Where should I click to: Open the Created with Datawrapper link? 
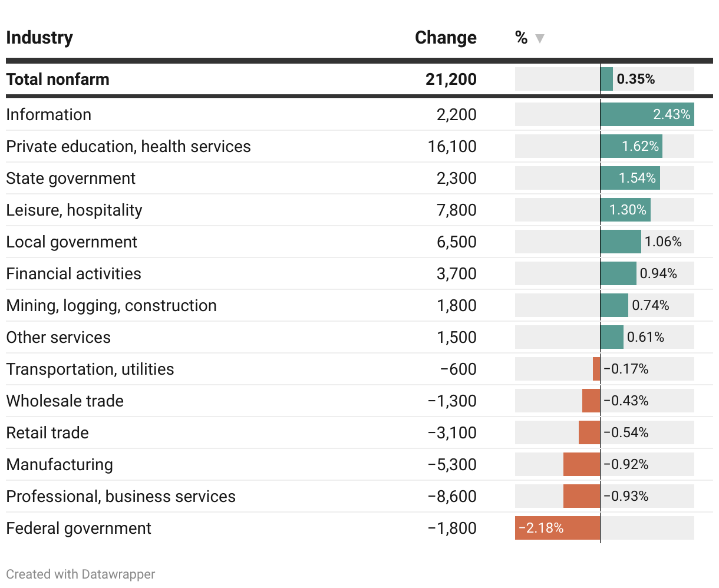pos(81,574)
